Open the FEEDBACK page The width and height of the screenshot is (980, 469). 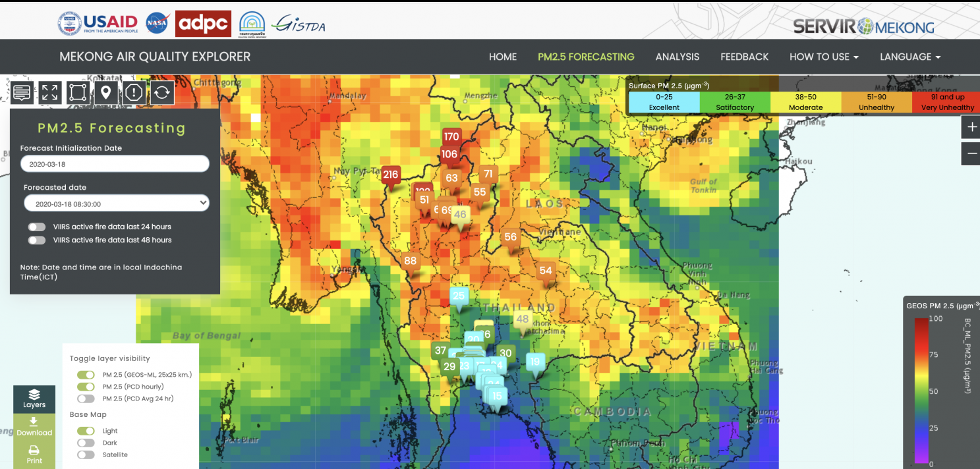pyautogui.click(x=745, y=57)
